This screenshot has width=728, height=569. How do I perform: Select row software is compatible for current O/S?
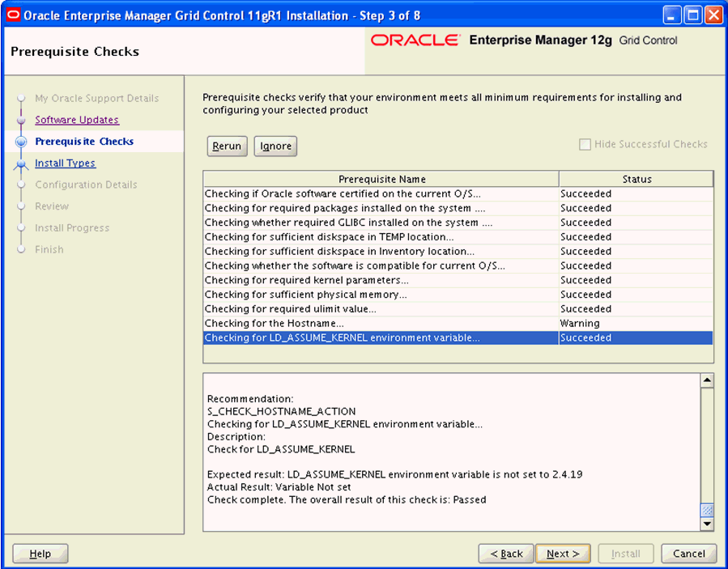[458, 266]
